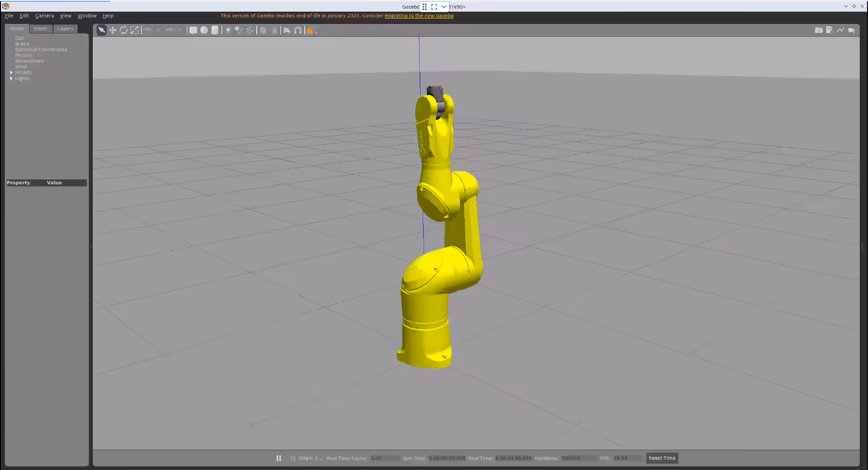Open the Camera menu

(44, 16)
